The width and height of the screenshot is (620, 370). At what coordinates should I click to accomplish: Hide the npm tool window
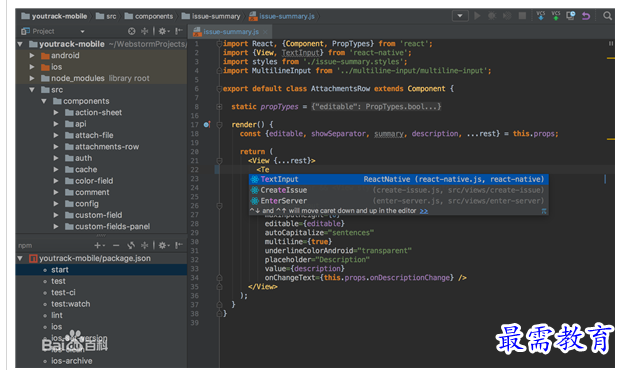tap(179, 245)
